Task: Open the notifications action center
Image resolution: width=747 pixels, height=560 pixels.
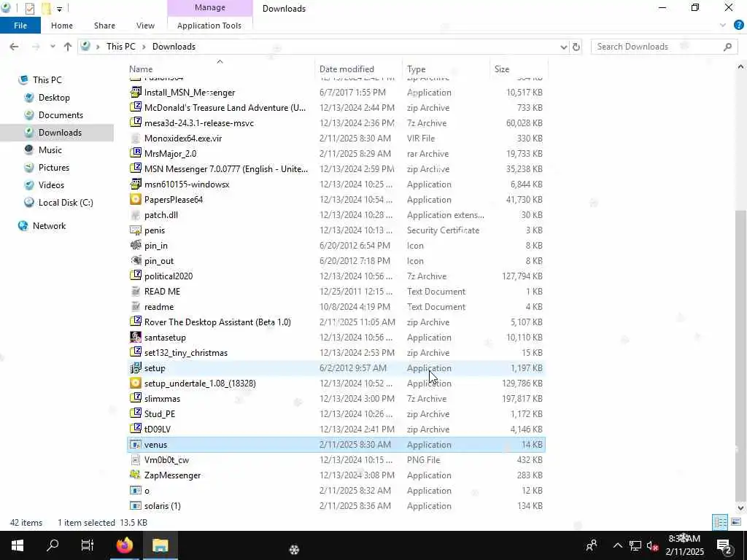Action: (x=724, y=545)
